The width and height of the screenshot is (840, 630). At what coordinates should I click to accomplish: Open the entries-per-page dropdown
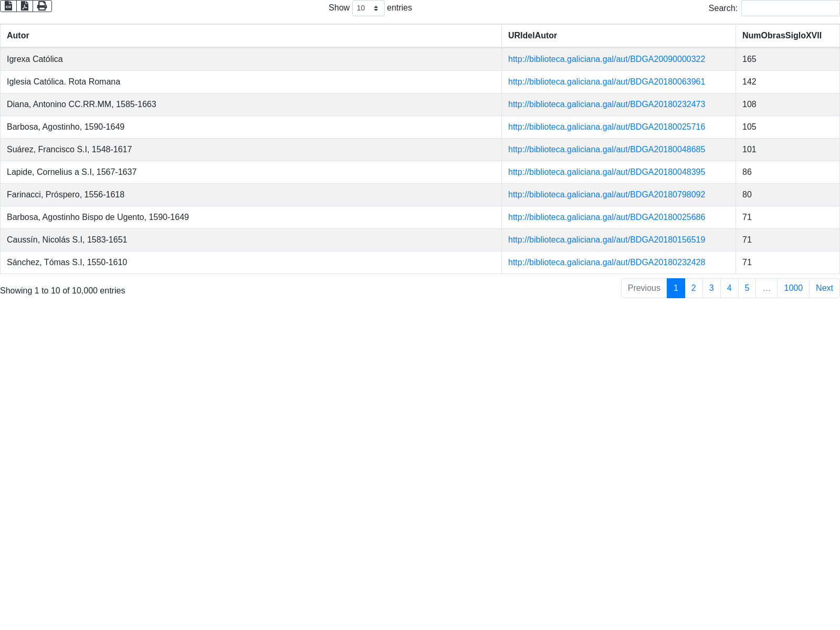click(368, 8)
